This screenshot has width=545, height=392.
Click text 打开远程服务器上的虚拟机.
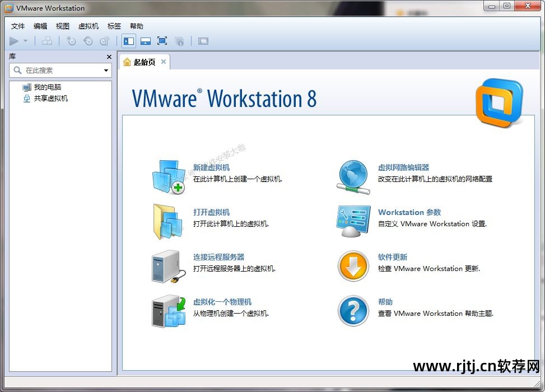pyautogui.click(x=234, y=269)
